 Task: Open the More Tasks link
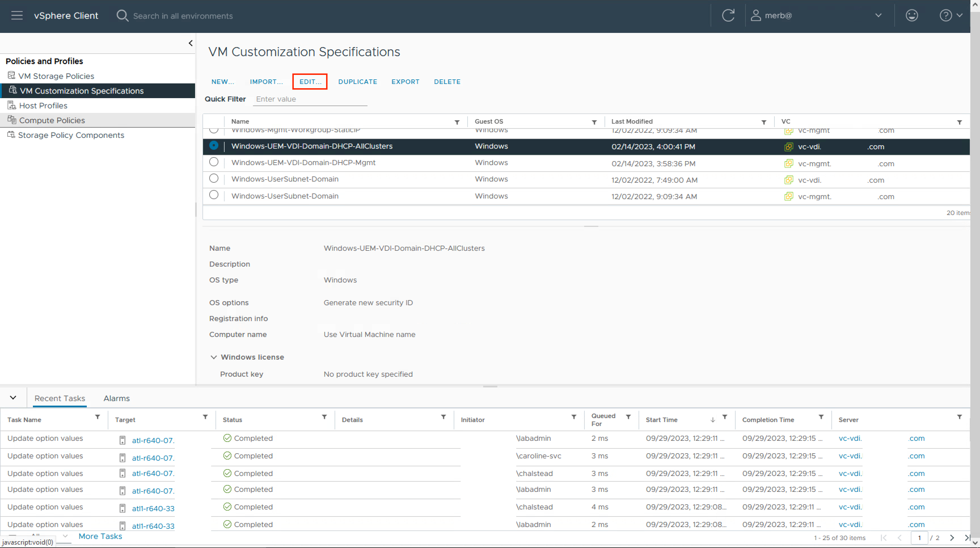100,536
